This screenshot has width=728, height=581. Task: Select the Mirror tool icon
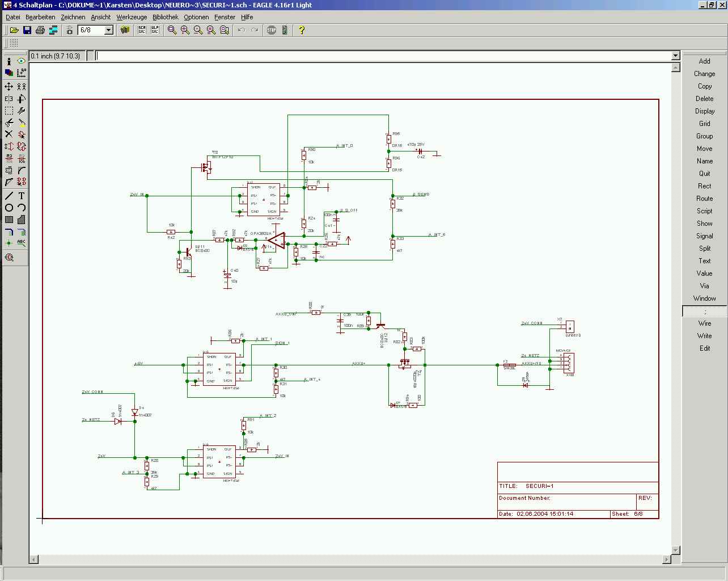(x=9, y=99)
